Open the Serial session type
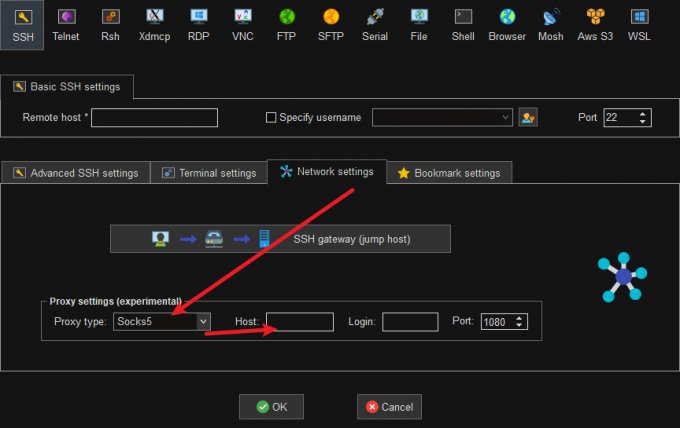 click(x=375, y=25)
